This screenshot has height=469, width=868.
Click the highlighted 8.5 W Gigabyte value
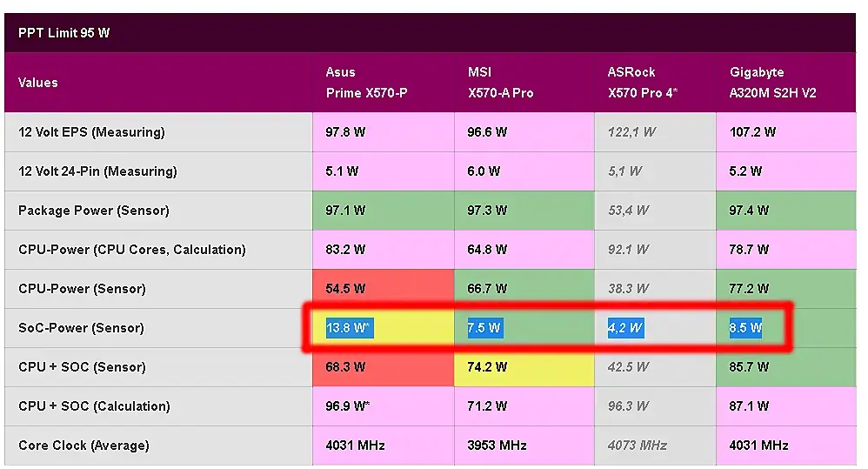tap(746, 328)
